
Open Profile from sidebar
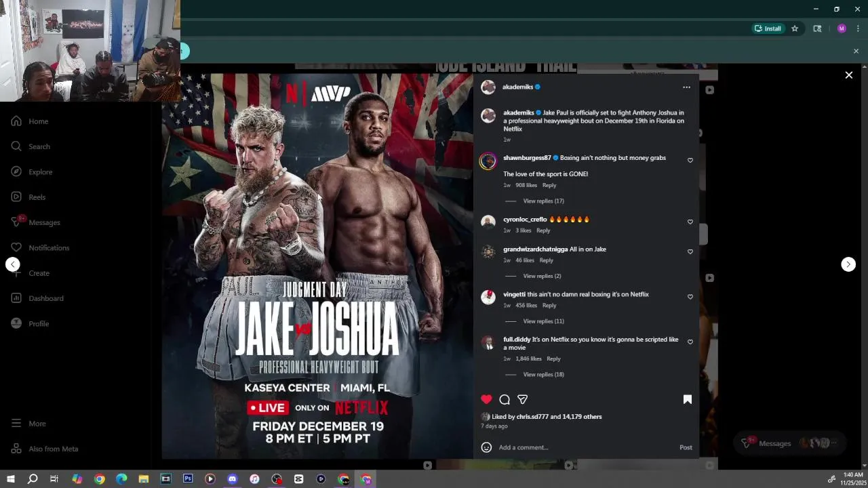coord(30,324)
